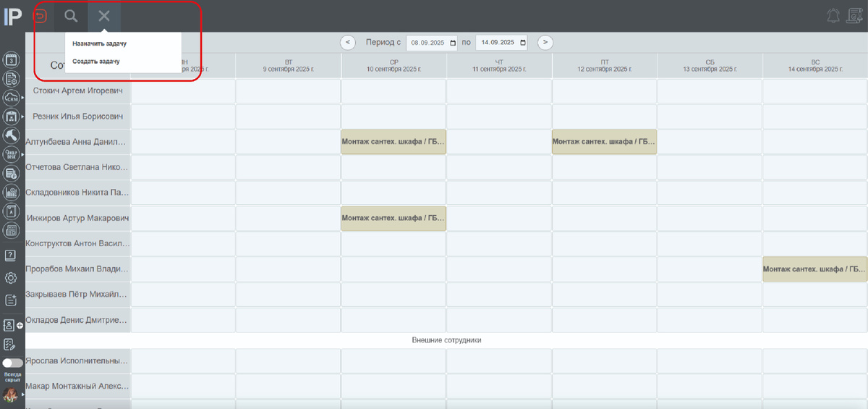Image resolution: width=868 pixels, height=409 pixels.
Task: Click the 'ВС 14 сентября 2025 г.' header
Action: (x=815, y=65)
